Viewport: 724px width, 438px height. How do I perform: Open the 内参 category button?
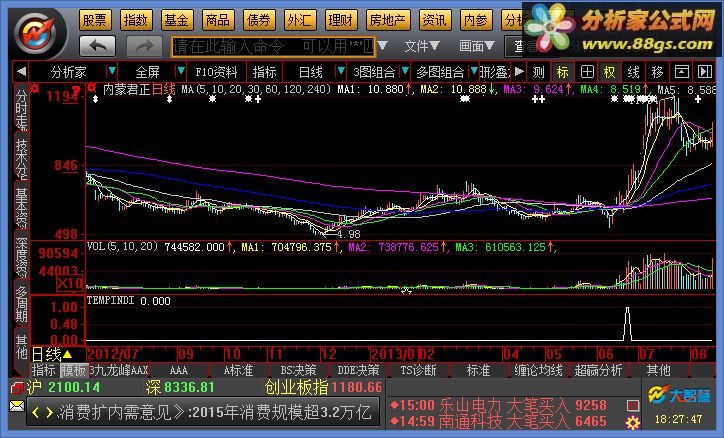point(476,20)
